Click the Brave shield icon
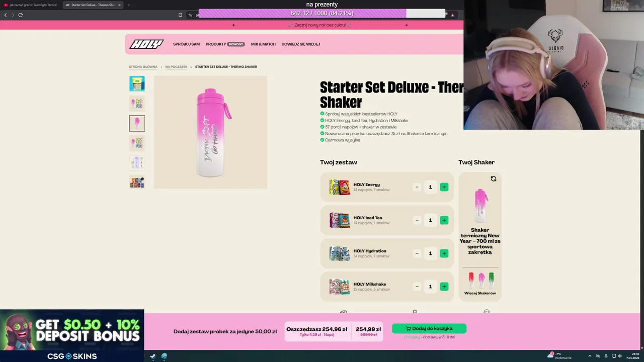 click(x=452, y=15)
